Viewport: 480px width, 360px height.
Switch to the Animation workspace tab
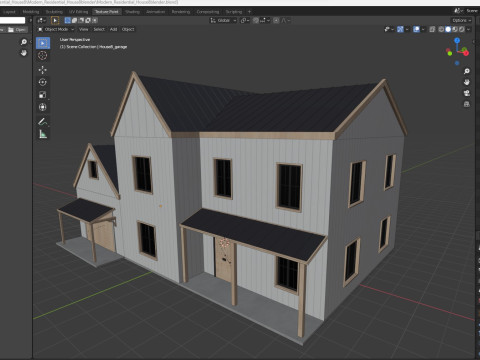(156, 12)
